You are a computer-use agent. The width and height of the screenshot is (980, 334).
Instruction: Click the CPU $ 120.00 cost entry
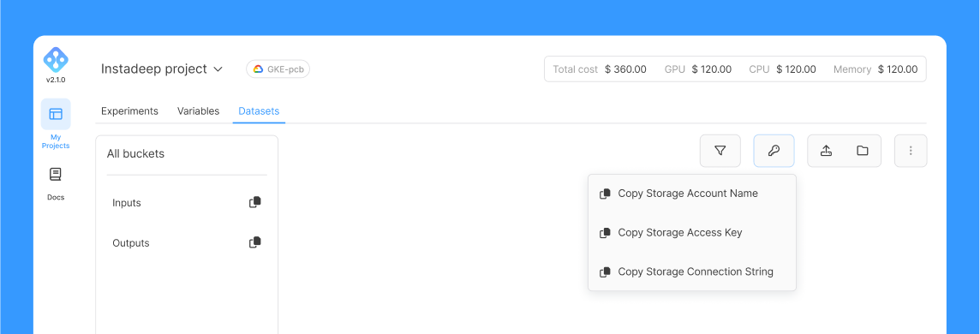tap(782, 69)
